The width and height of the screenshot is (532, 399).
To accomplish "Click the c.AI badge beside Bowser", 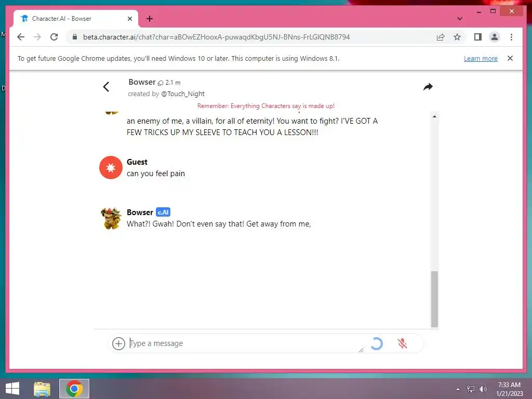I will click(163, 212).
